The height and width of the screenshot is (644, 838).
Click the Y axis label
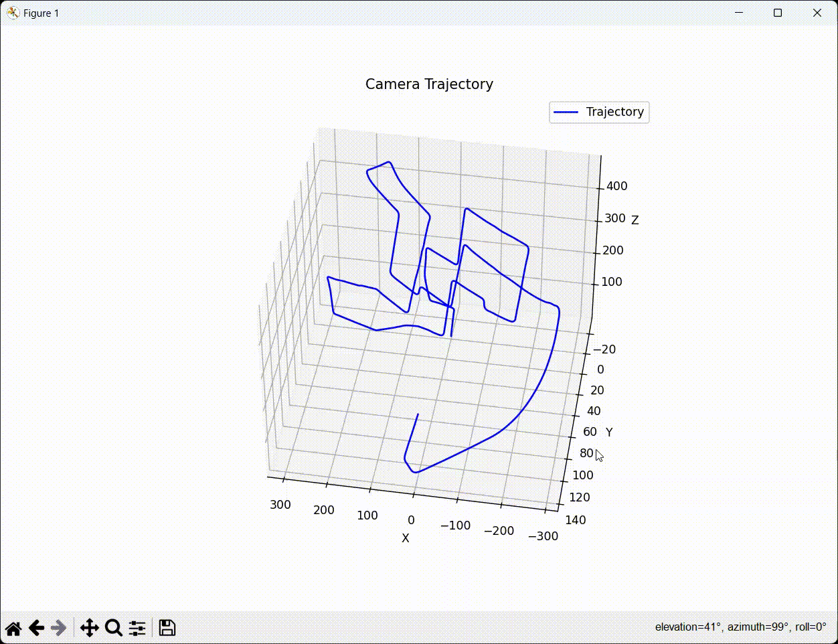(x=609, y=432)
